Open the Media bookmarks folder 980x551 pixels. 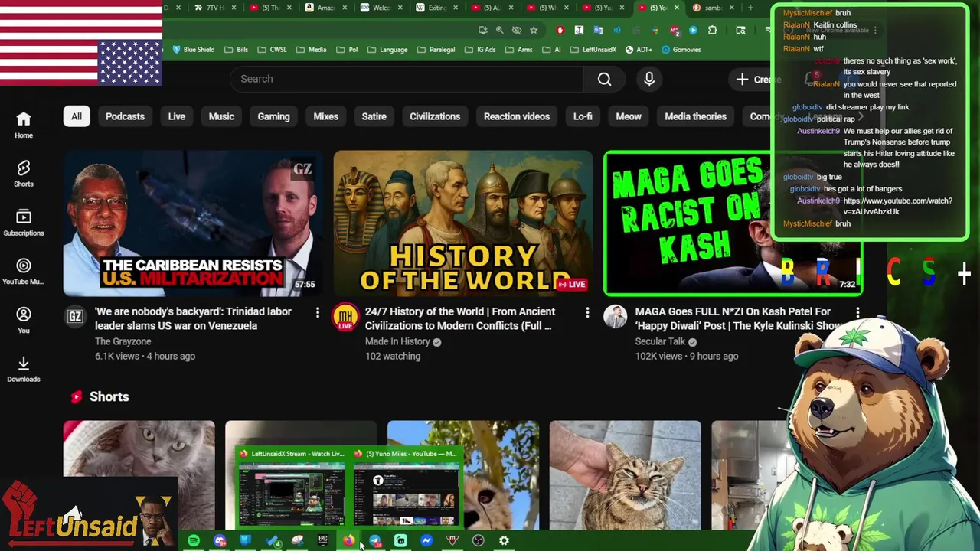[311, 50]
